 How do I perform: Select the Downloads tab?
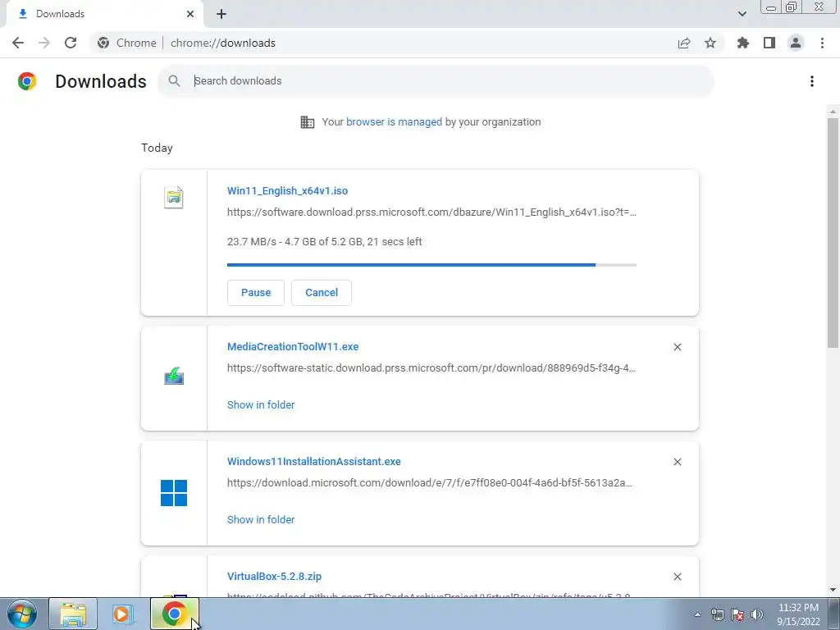pos(104,14)
